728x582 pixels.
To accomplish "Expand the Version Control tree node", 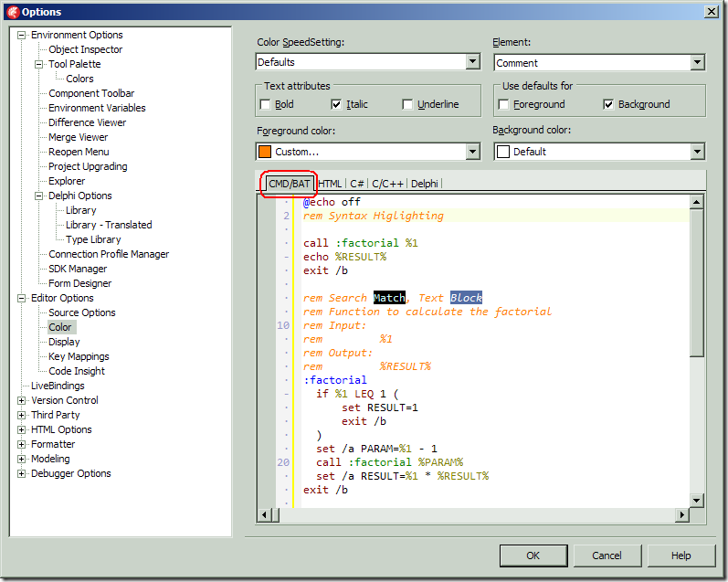I will point(22,400).
